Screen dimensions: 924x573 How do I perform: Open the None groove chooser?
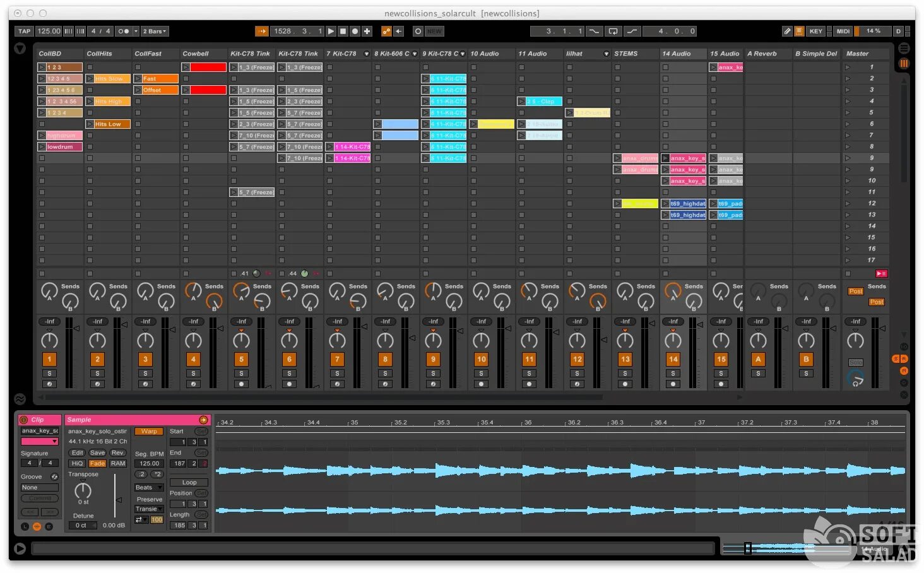[39, 487]
